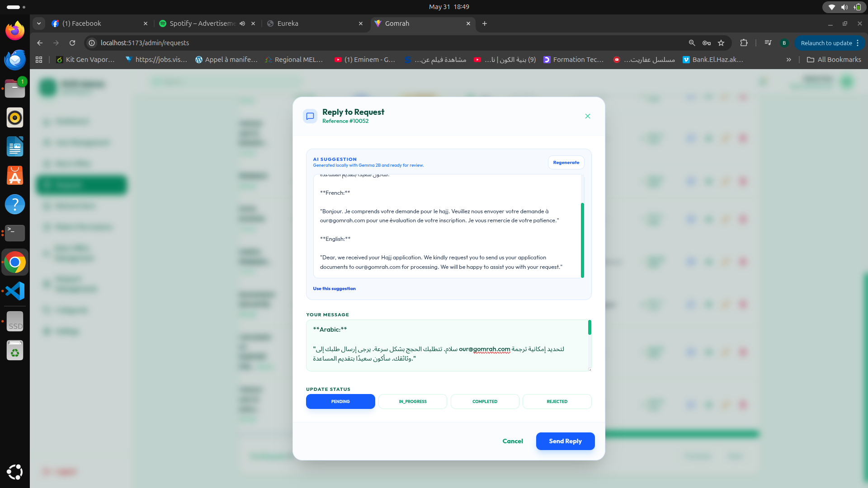
Task: Mute the Spotify tab audio icon
Action: pyautogui.click(x=242, y=23)
